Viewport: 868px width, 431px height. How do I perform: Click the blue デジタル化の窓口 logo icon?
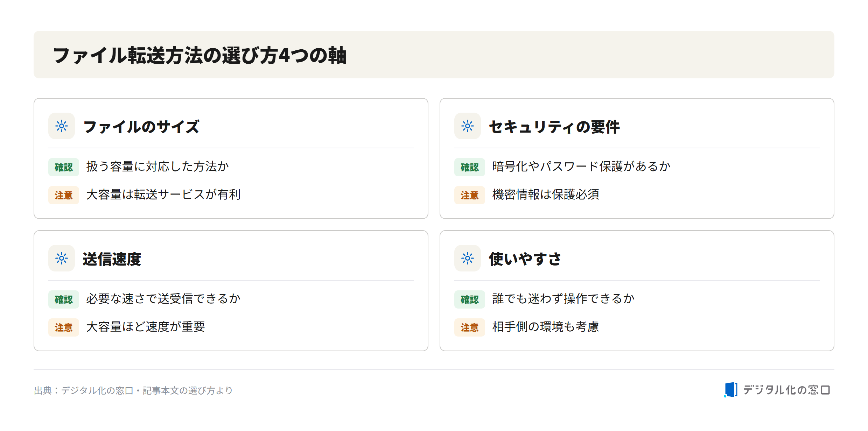coord(731,390)
